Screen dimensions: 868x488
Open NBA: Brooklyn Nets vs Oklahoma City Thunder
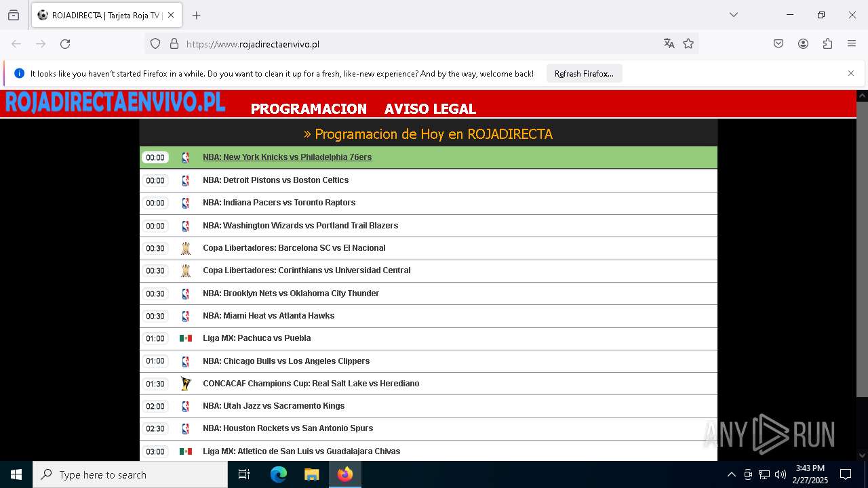click(291, 293)
